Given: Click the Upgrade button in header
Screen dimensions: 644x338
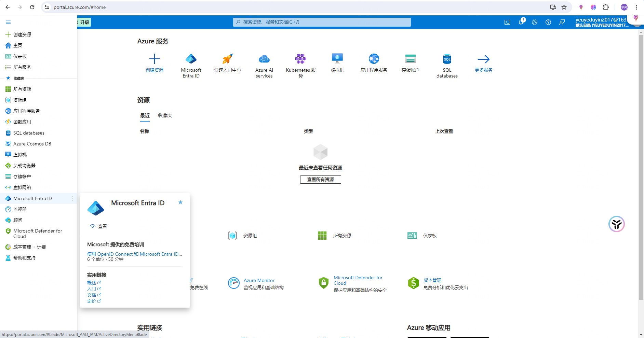Looking at the screenshot, I should pyautogui.click(x=84, y=22).
